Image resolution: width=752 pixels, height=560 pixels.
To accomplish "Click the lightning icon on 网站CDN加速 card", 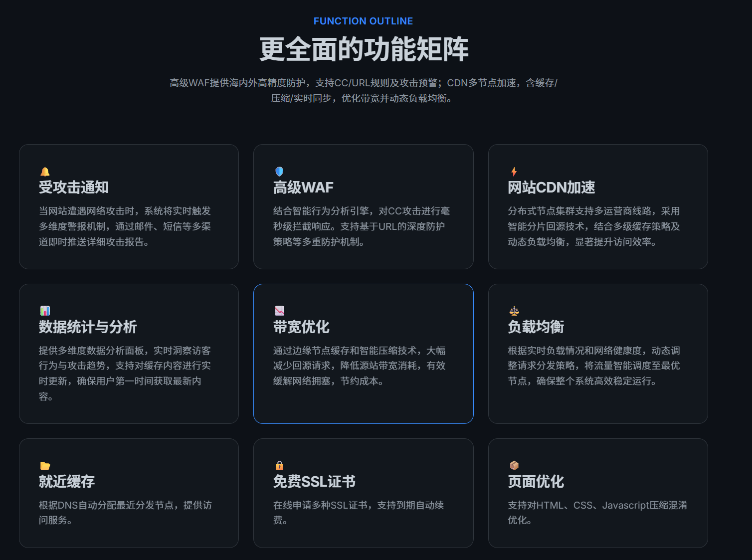I will (514, 172).
